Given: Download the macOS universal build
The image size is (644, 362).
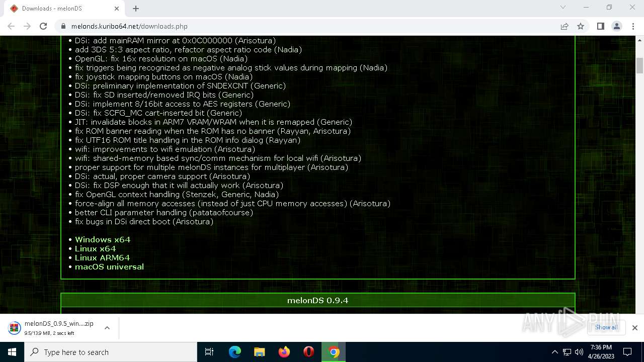Looking at the screenshot, I should click(109, 267).
